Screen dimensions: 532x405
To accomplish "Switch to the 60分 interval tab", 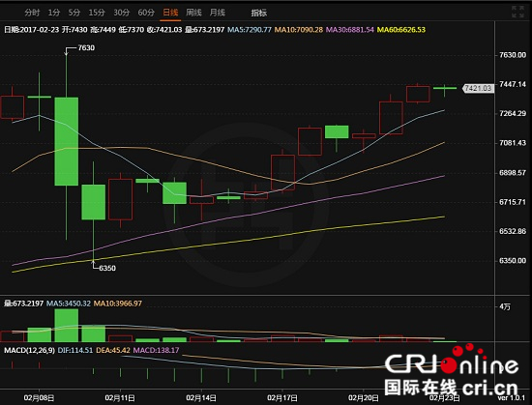I will click(146, 13).
